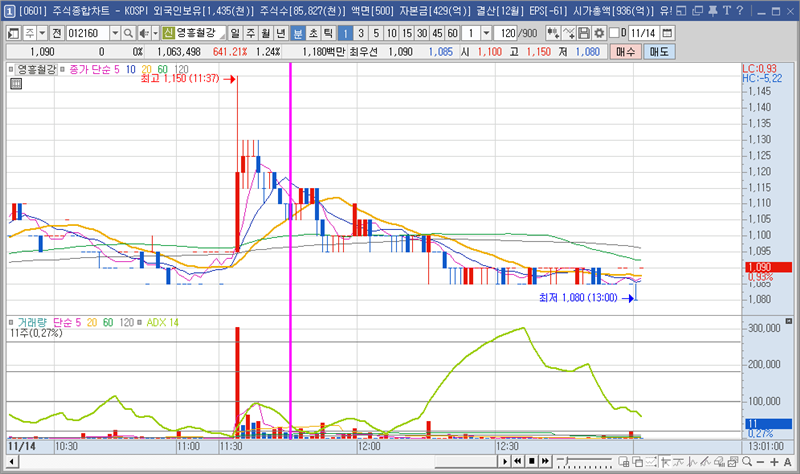Open the 주 market type dropdown
This screenshot has height=474, width=800.
point(39,33)
